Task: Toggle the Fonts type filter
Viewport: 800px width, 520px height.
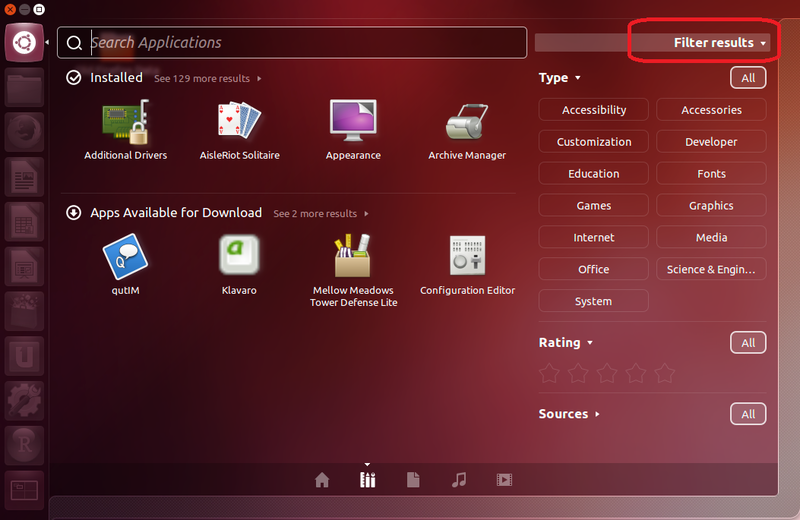Action: [x=711, y=174]
